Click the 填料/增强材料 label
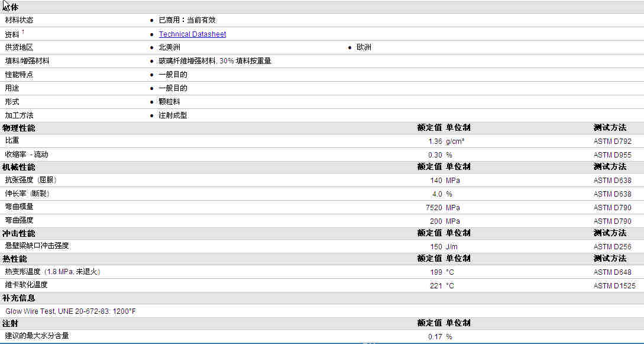 pyautogui.click(x=27, y=61)
